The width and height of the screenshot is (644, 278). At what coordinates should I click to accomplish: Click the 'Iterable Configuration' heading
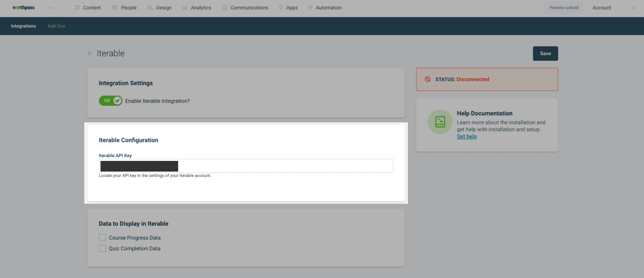(x=129, y=140)
